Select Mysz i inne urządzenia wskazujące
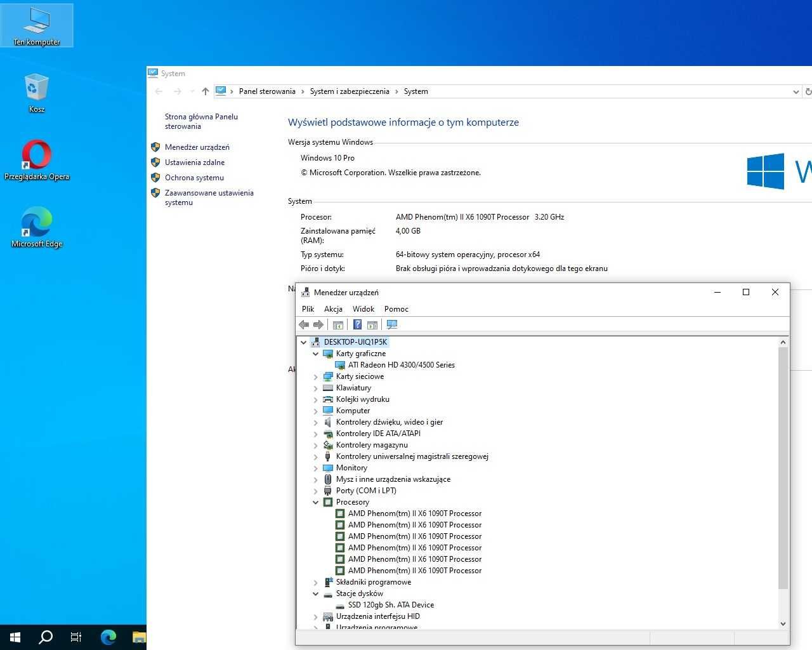The image size is (812, 650). (393, 479)
